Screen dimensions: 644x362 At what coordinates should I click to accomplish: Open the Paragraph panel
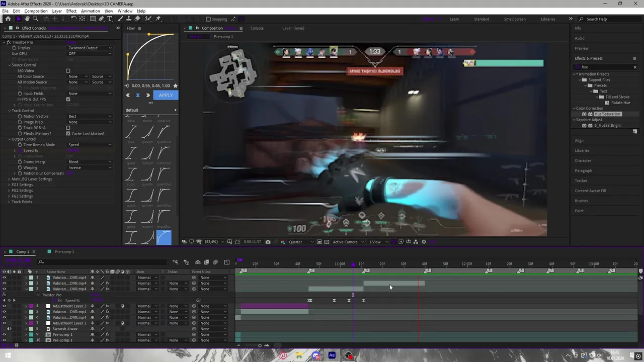pyautogui.click(x=583, y=170)
